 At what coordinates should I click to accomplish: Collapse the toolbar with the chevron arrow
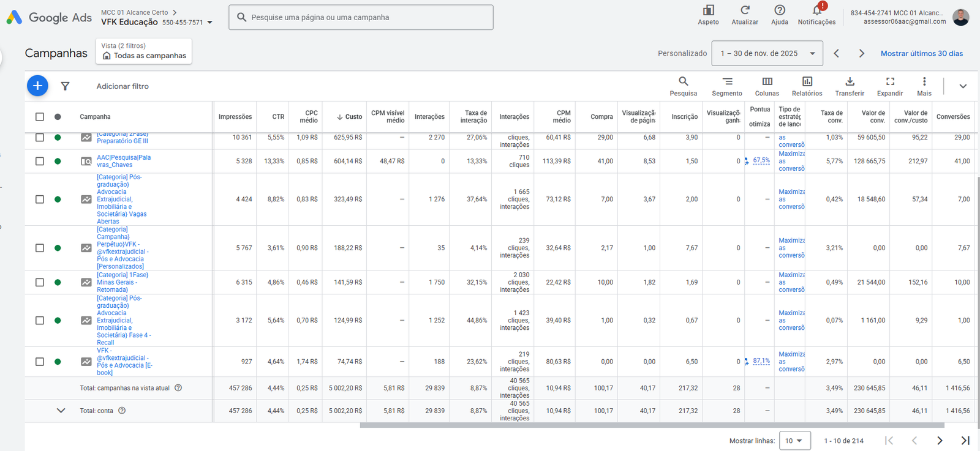pyautogui.click(x=963, y=86)
